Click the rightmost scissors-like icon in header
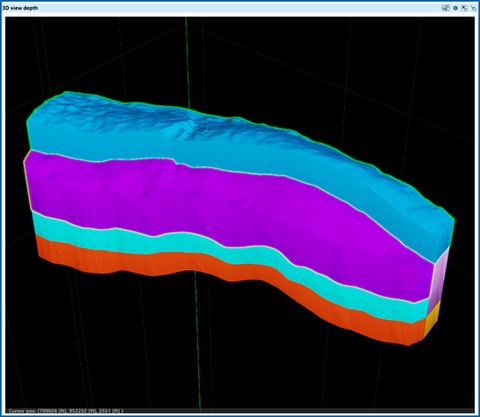 tap(473, 8)
